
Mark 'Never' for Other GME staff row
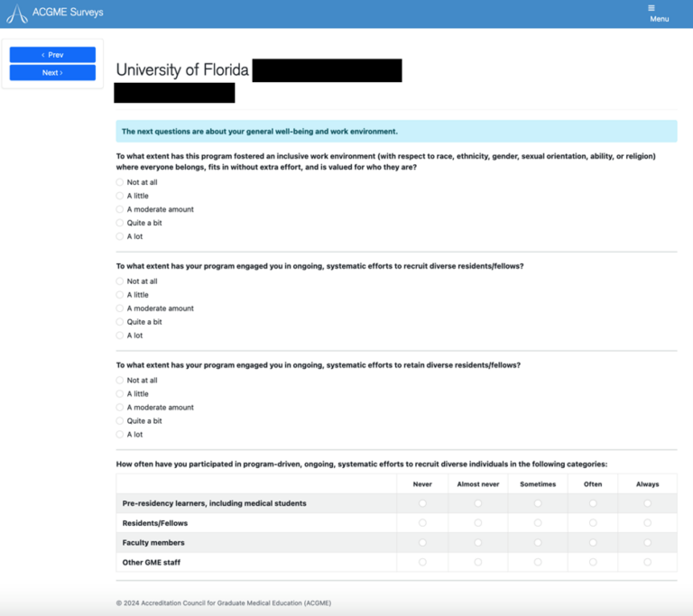(422, 562)
